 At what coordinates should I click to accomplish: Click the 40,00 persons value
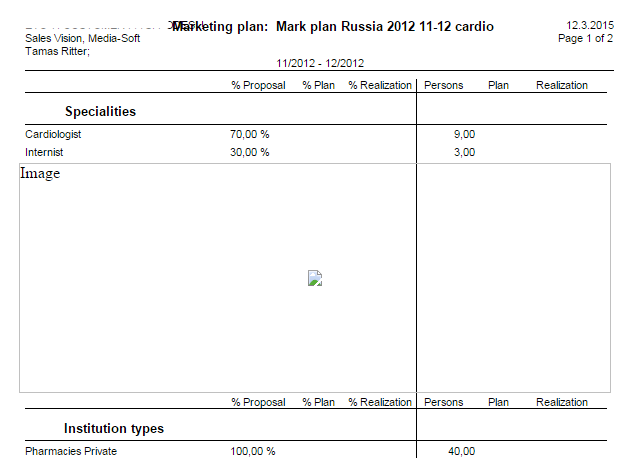click(x=461, y=451)
